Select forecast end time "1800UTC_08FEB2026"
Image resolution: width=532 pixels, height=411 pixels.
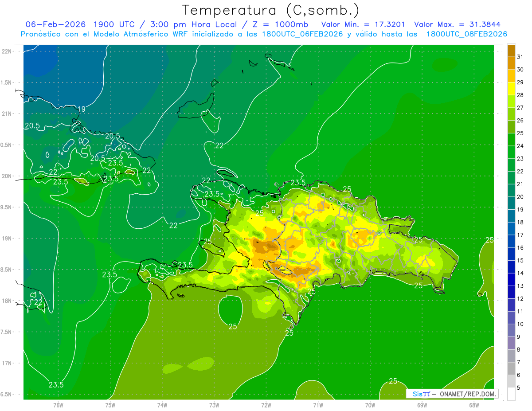466,34
